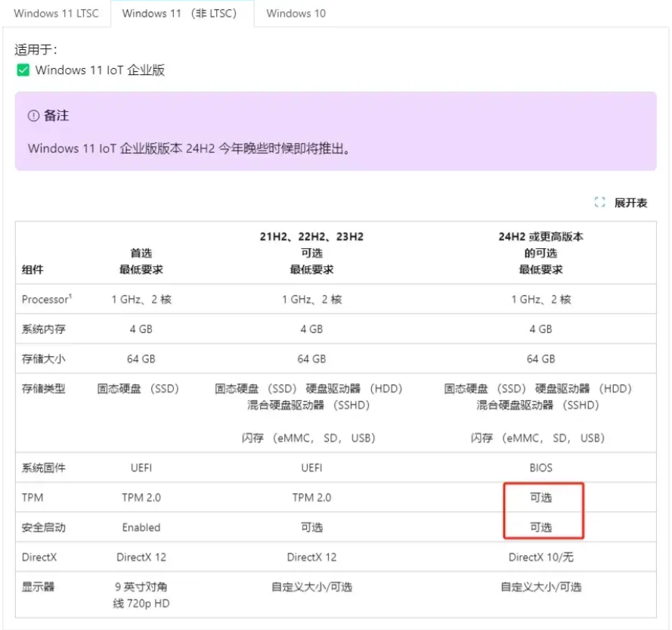This screenshot has height=630, width=672.
Task: Click the 24H2 release note text in purple box
Action: [190, 148]
